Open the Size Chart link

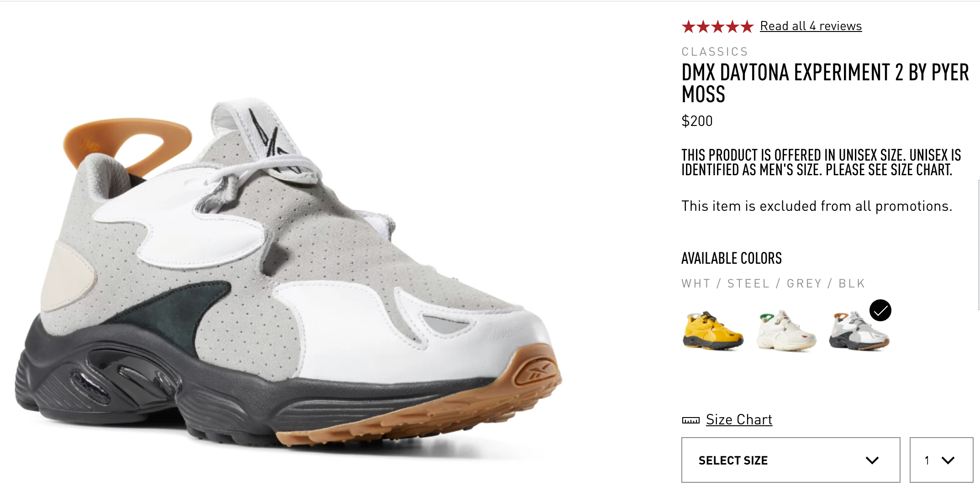pos(739,419)
